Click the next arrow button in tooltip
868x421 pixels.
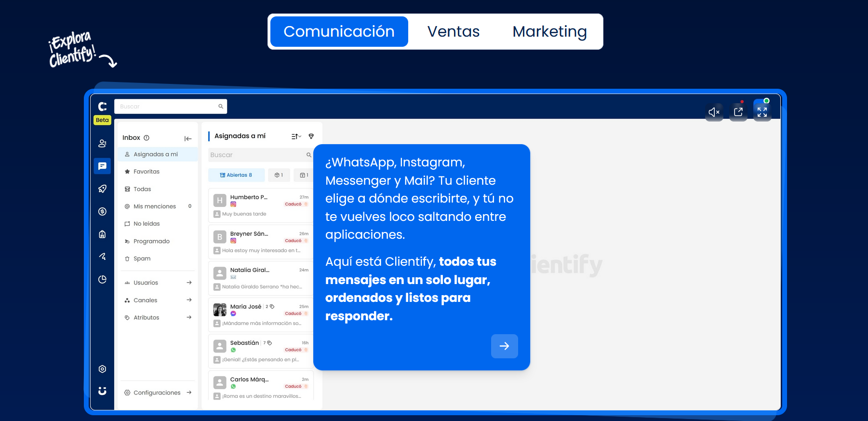click(x=504, y=346)
